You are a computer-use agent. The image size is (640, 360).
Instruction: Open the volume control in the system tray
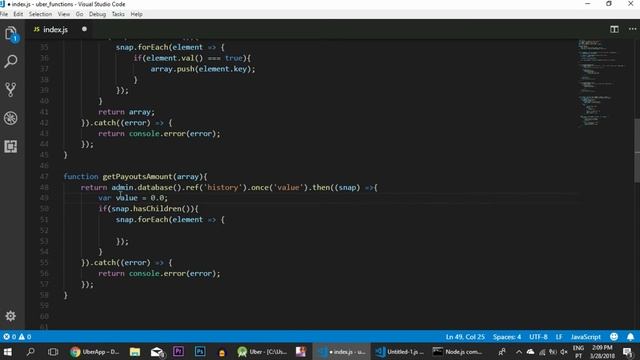(564, 351)
